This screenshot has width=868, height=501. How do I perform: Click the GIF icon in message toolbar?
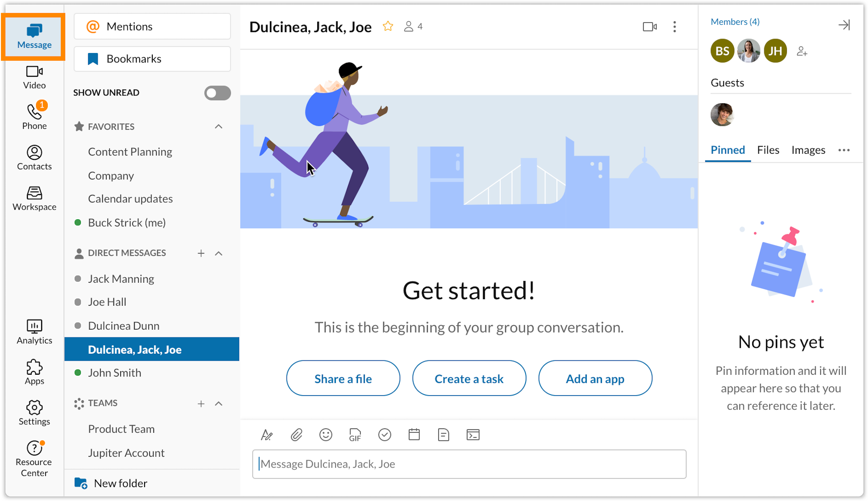(355, 434)
